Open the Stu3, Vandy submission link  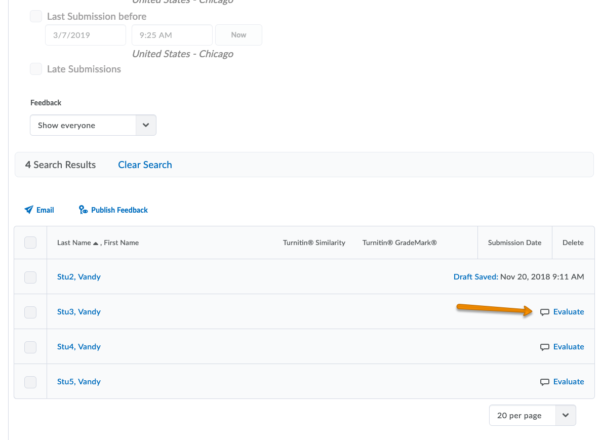(79, 312)
